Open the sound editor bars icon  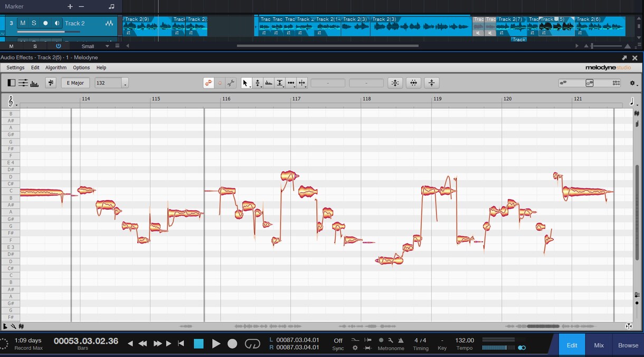35,83
